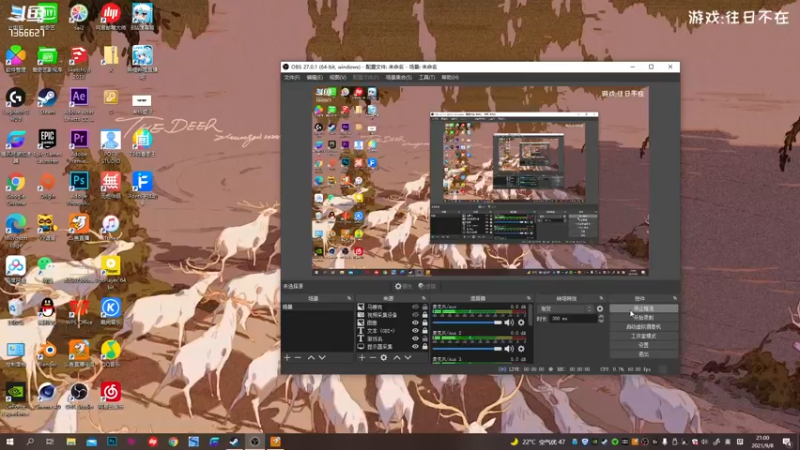Open transition properties gear icon
The width and height of the screenshot is (800, 450).
600,309
